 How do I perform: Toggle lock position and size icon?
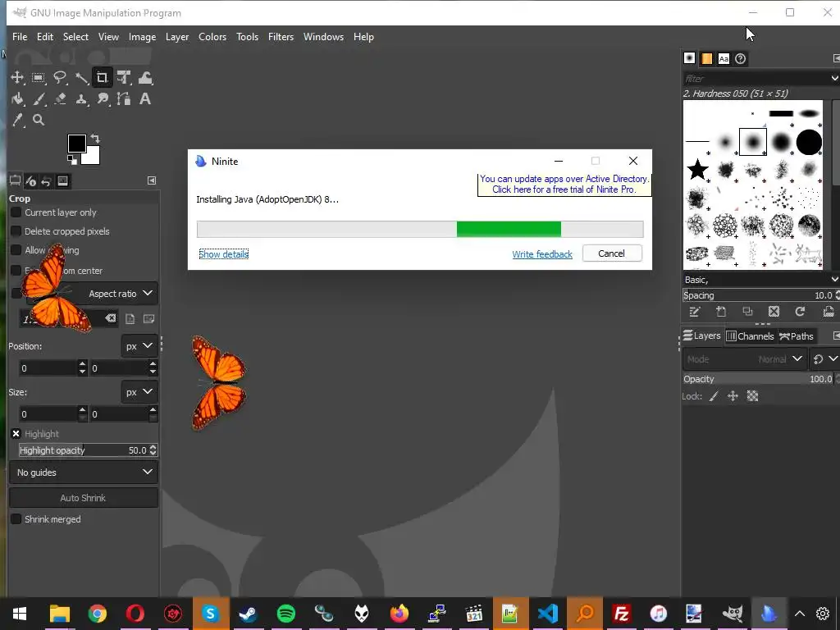(x=733, y=396)
